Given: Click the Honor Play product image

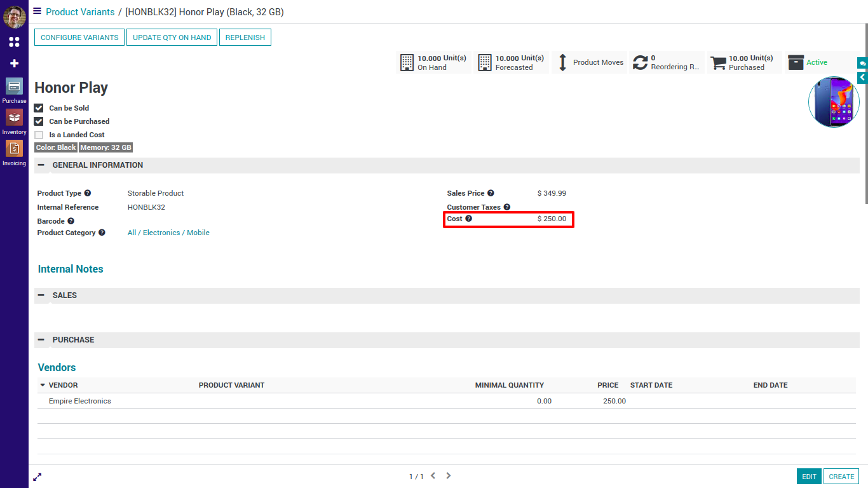Looking at the screenshot, I should (x=834, y=102).
